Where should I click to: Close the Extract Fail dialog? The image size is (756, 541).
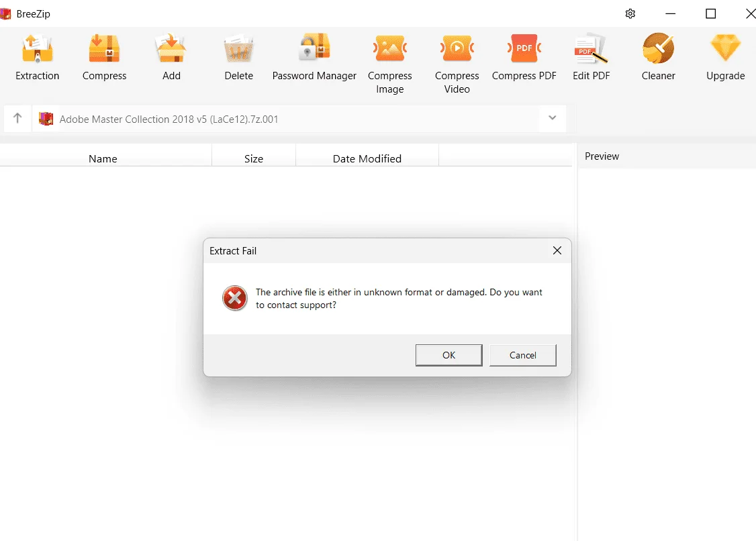557,251
